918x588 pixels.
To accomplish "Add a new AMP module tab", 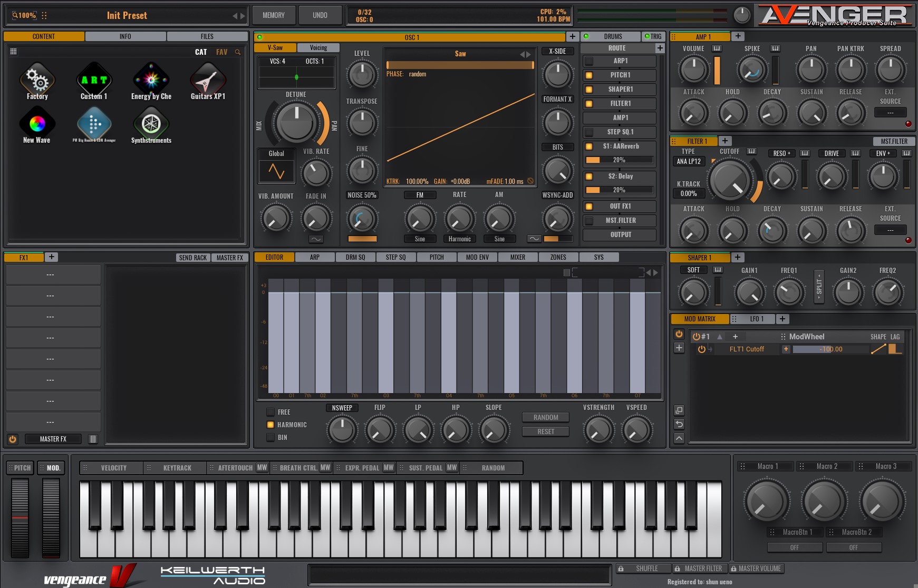I will (738, 36).
